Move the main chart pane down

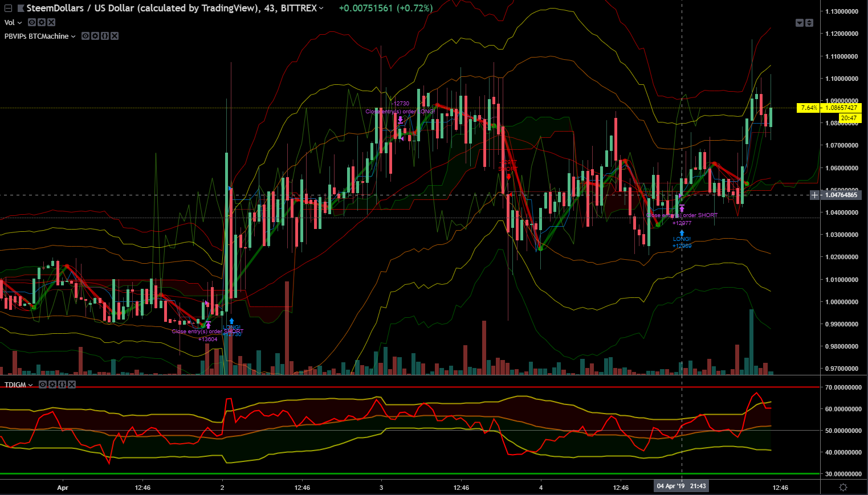800,23
